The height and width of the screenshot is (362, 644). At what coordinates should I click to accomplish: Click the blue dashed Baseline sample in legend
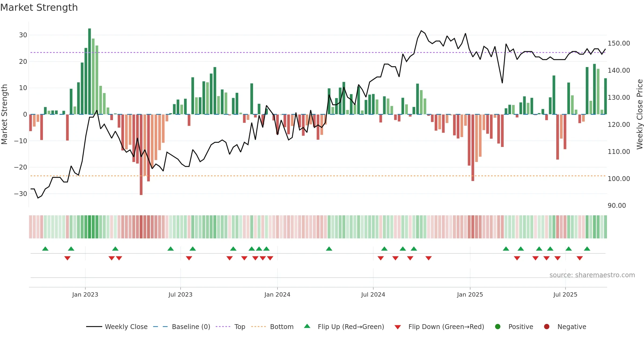[x=160, y=327]
